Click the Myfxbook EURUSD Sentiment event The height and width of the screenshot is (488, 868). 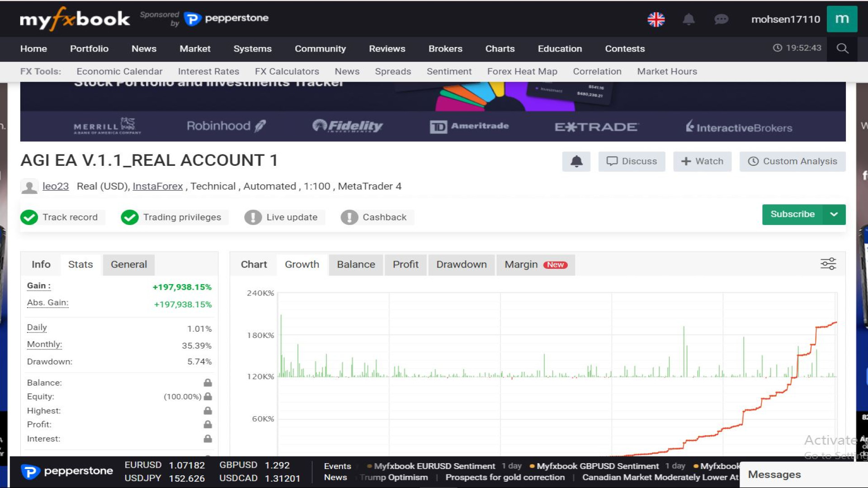coord(434,466)
